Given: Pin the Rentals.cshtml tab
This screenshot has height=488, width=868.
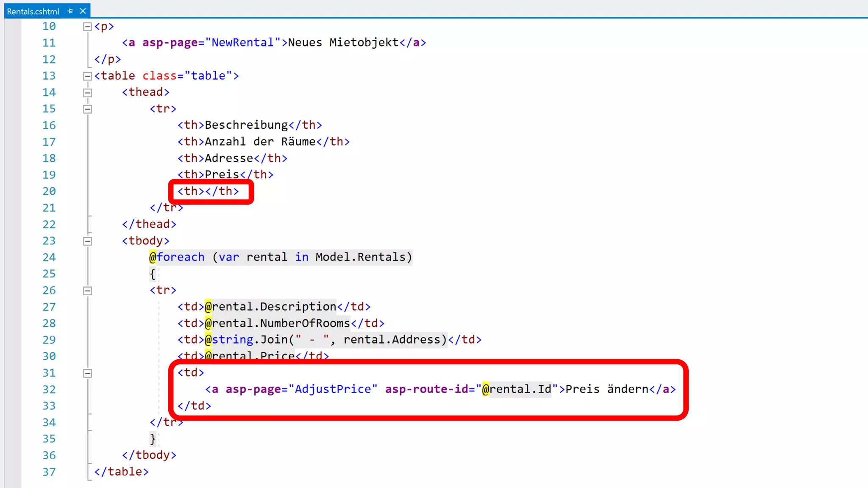Looking at the screenshot, I should [x=70, y=11].
